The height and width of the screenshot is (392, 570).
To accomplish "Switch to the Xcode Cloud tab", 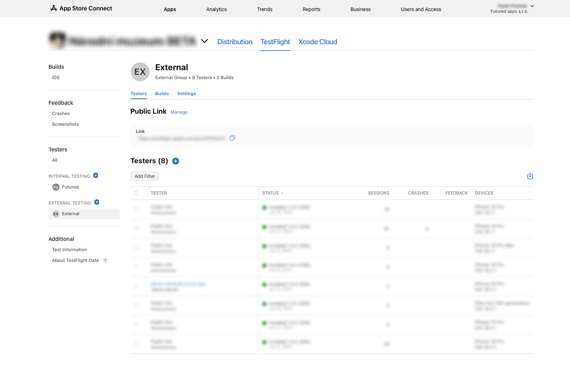I will click(317, 42).
